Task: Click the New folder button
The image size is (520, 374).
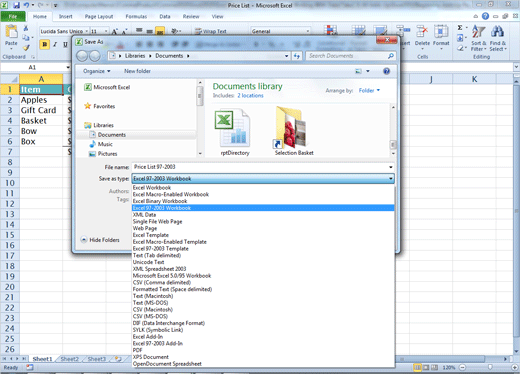Action: [x=137, y=71]
